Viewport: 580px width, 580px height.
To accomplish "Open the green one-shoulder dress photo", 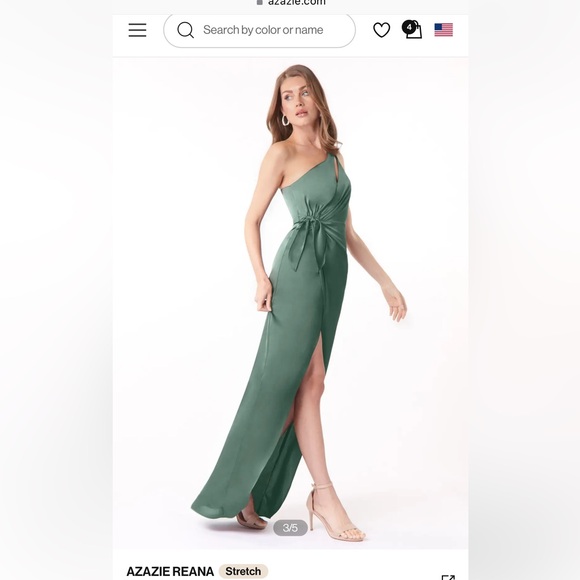I will pos(290,303).
